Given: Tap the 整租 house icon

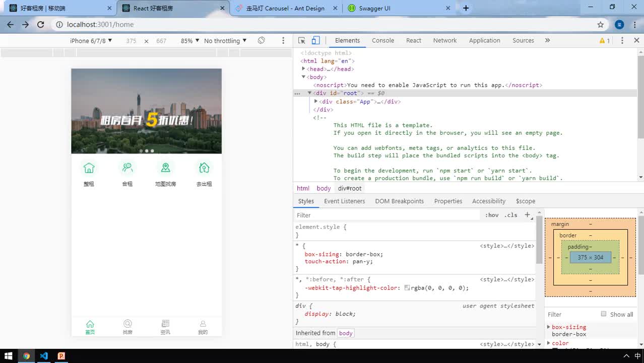Looking at the screenshot, I should click(x=89, y=168).
